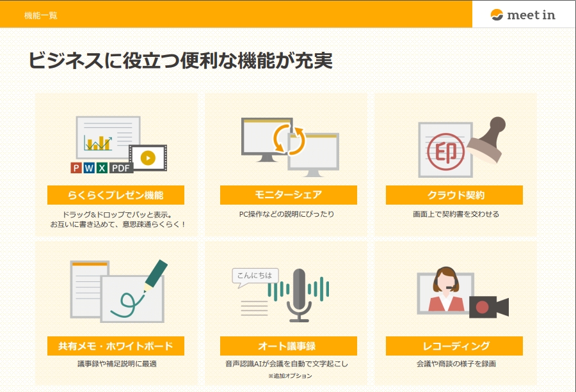Screen dimensions: 576x392
Task: Click the presentation chart slide illustration
Action: coord(108,137)
